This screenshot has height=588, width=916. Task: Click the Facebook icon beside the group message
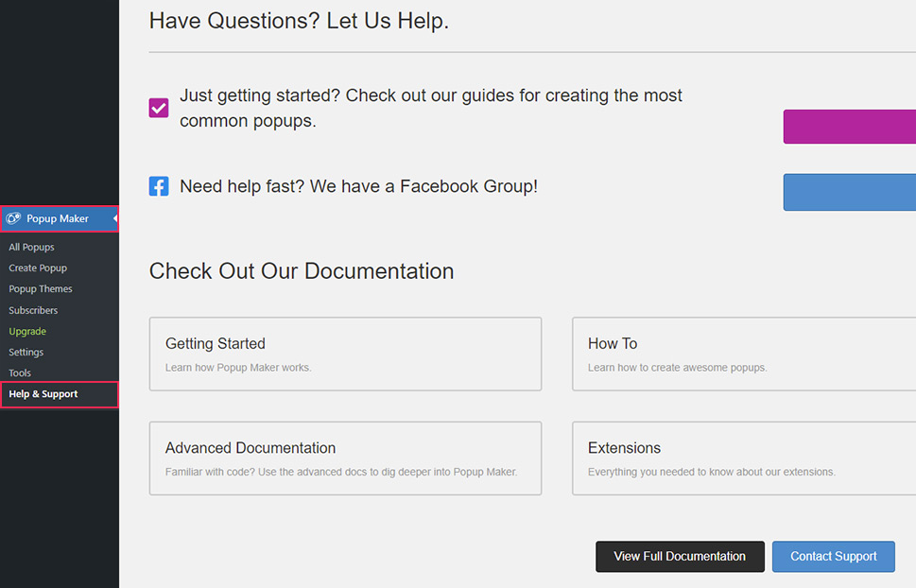pyautogui.click(x=158, y=186)
